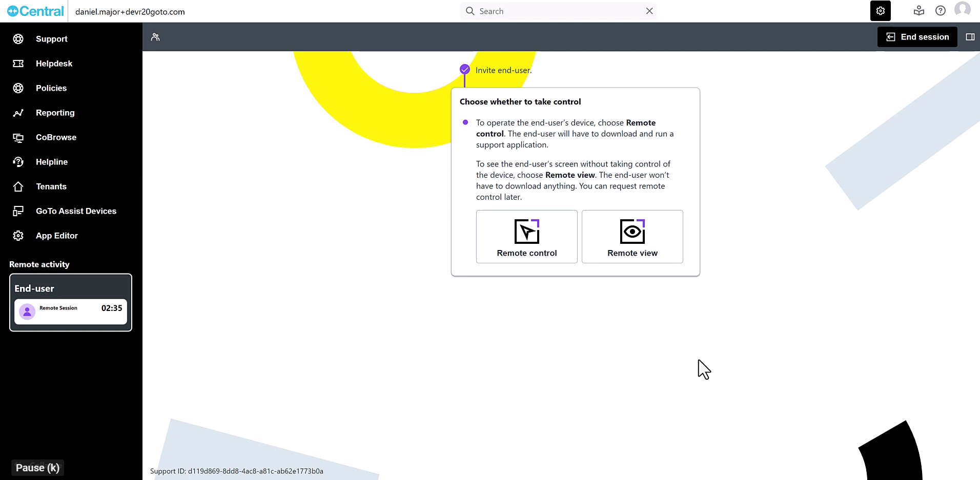The image size is (980, 480).
Task: Open the participants icon in session toolbar
Action: (x=155, y=37)
